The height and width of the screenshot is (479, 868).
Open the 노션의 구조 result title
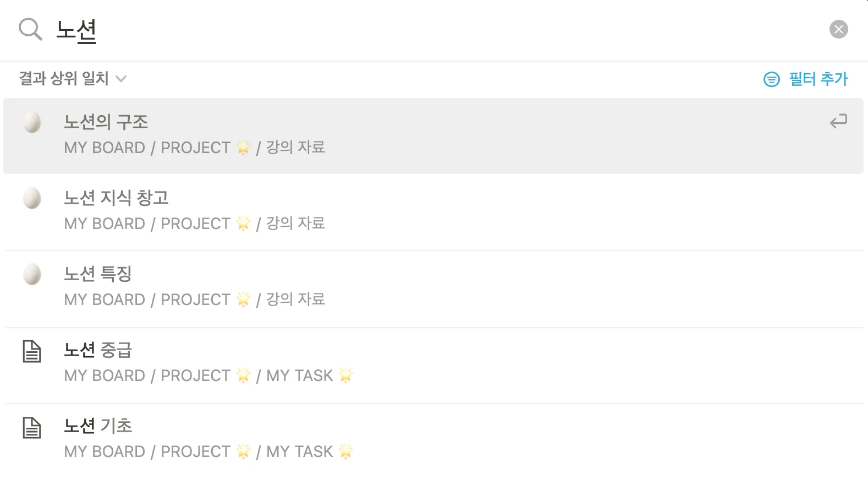tap(106, 122)
